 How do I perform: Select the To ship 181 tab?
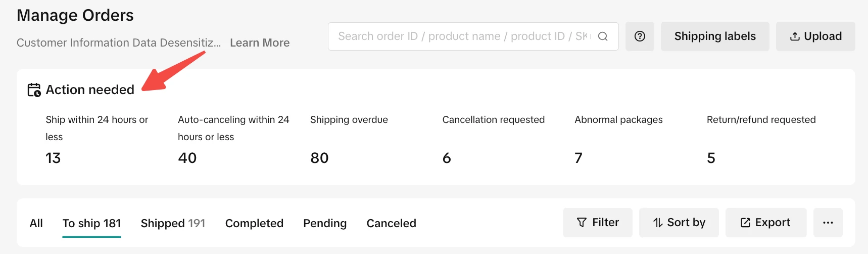pos(91,223)
